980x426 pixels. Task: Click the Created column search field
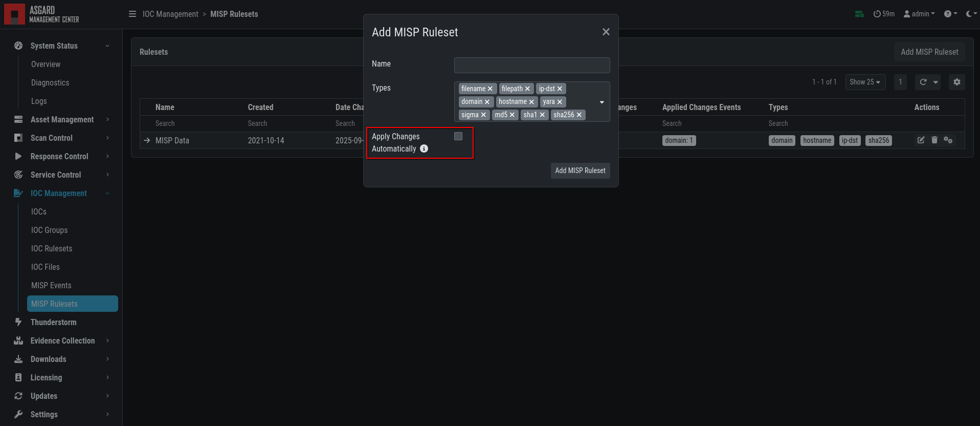287,123
